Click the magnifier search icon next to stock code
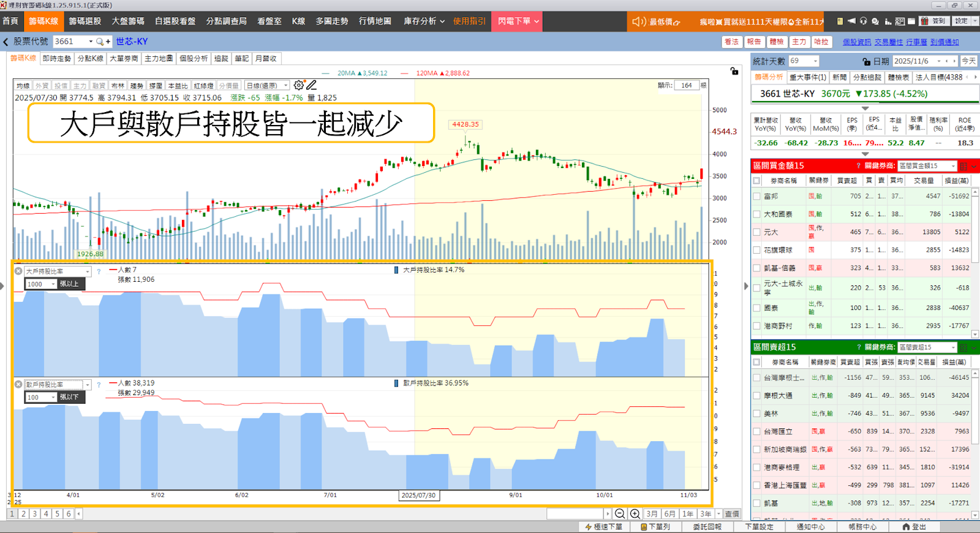Viewport: 980px width, 533px height. (x=99, y=42)
